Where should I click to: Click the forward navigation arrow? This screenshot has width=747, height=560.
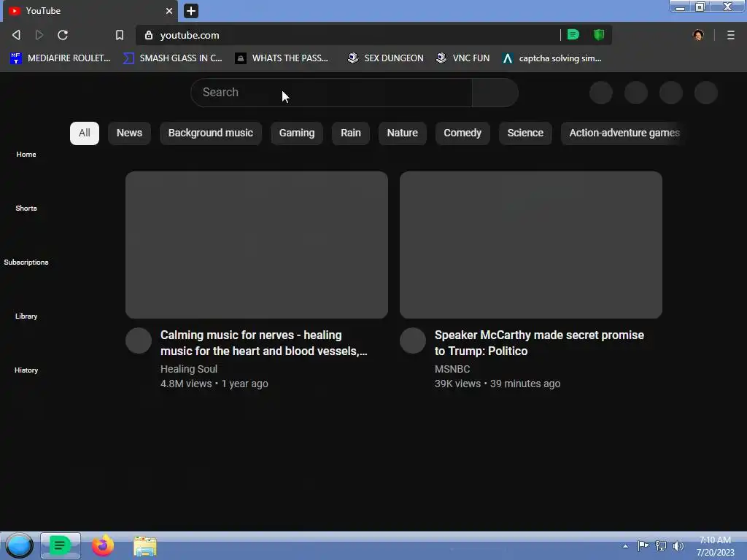tap(39, 35)
